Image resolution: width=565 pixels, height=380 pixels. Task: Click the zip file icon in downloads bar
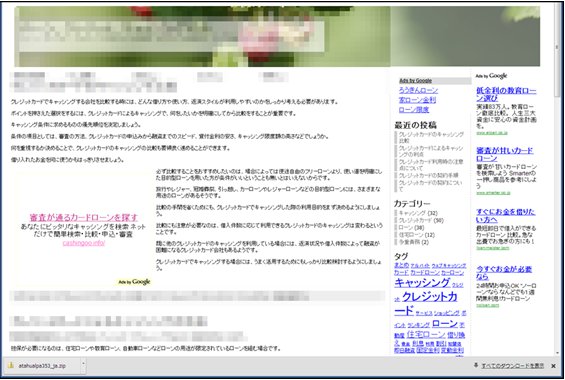click(x=11, y=365)
